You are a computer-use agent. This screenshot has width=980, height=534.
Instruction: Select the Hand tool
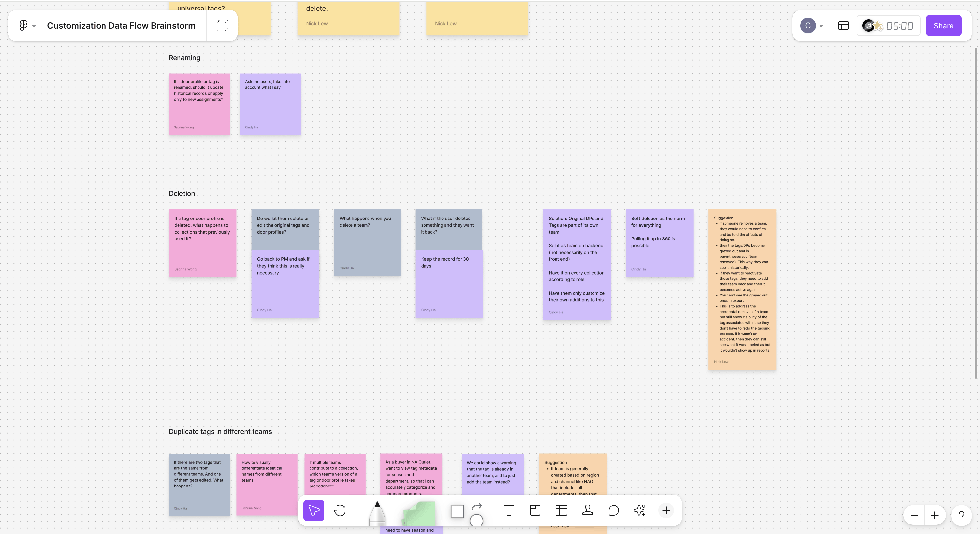coord(340,510)
